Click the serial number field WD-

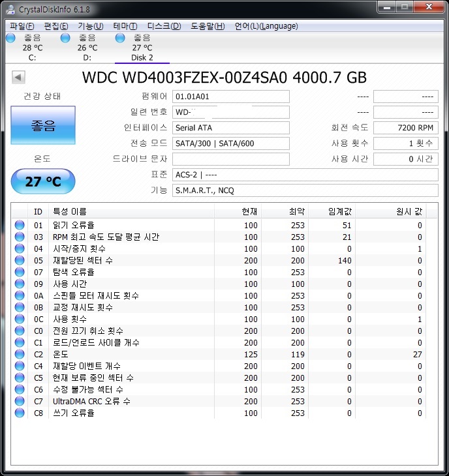231,112
